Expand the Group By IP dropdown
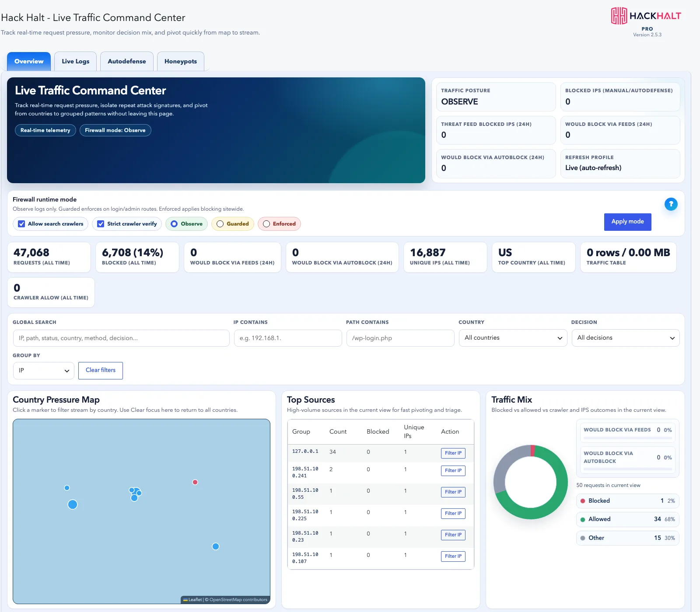Screen dimensions: 700x612 coord(43,371)
